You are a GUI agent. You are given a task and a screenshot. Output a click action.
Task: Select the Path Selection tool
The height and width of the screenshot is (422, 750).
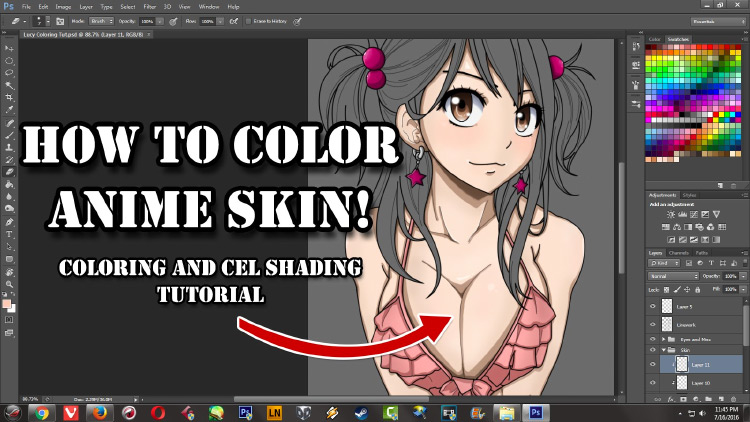pyautogui.click(x=9, y=247)
